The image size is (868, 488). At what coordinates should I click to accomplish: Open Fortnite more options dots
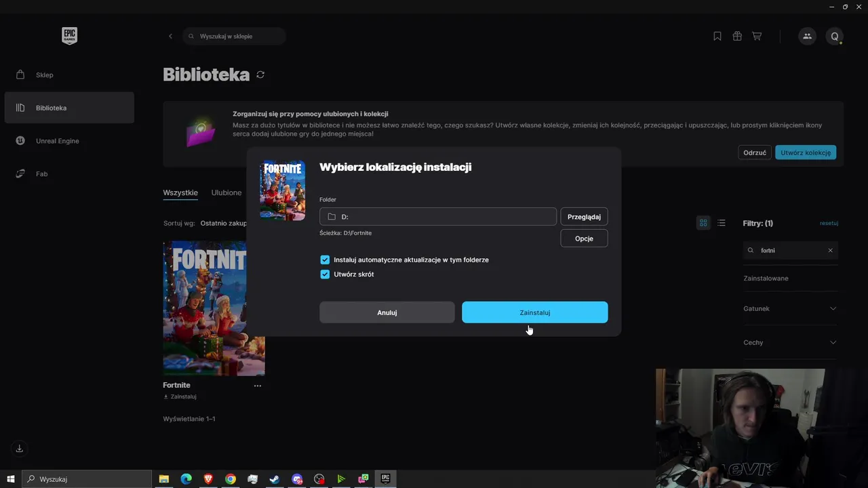(x=258, y=386)
